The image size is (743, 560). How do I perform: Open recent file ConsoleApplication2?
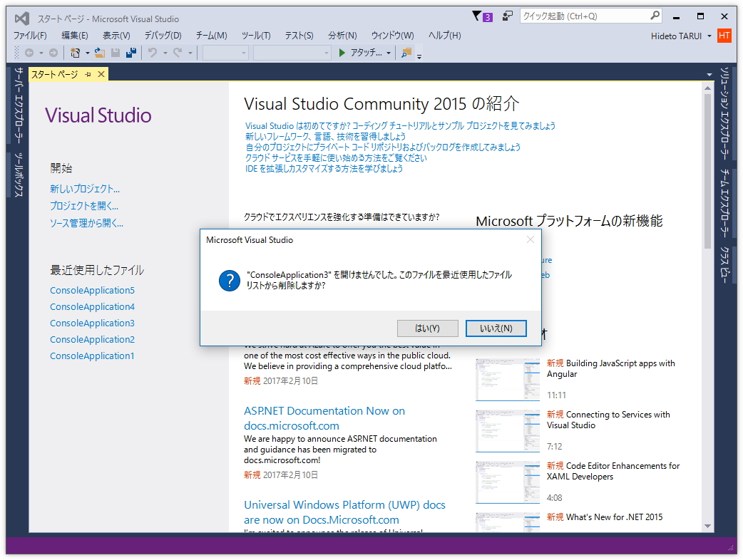93,339
